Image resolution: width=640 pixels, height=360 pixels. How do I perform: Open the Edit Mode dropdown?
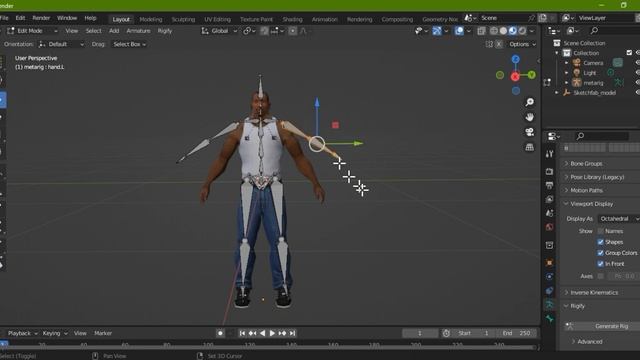coord(32,31)
